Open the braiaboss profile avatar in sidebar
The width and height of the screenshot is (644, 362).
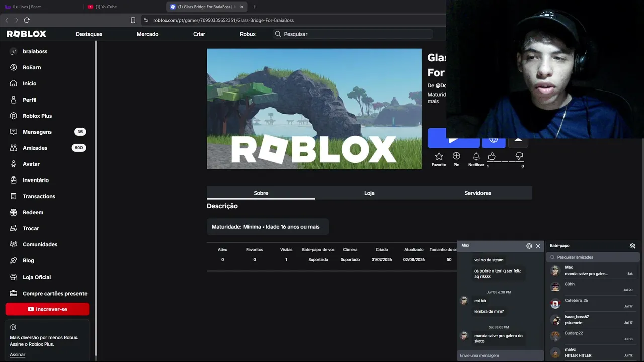pyautogui.click(x=14, y=51)
